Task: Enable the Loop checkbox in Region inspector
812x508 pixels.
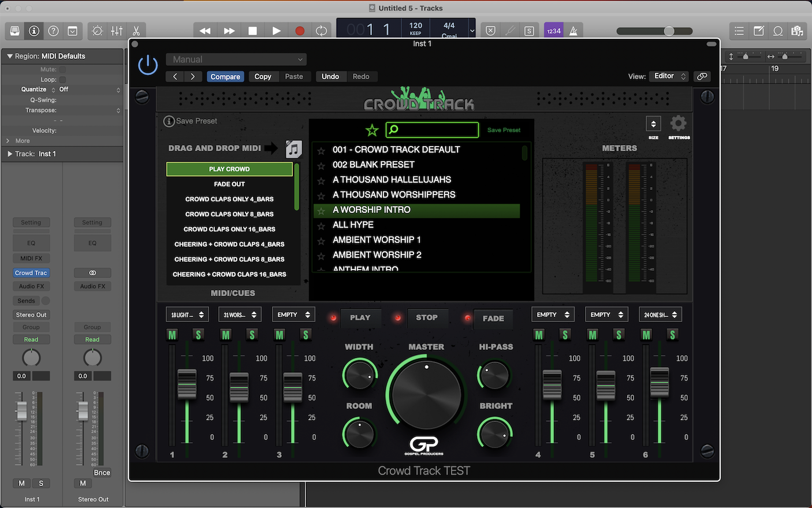Action: [x=62, y=80]
